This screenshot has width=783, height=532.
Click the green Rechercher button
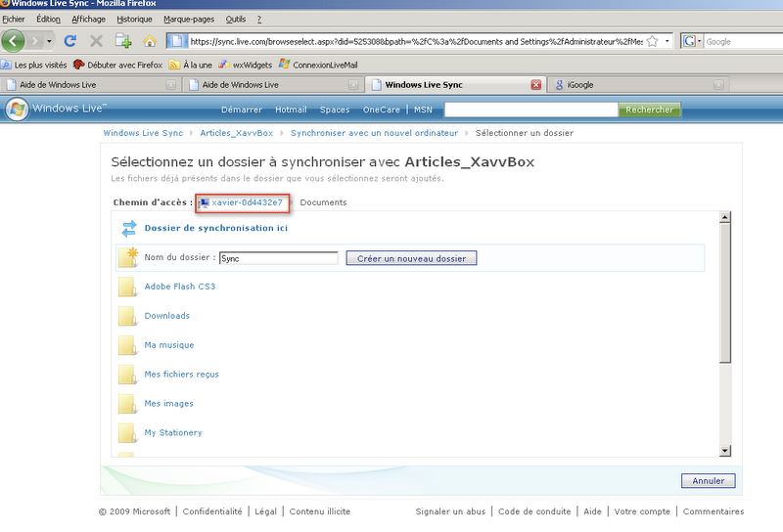pos(649,110)
